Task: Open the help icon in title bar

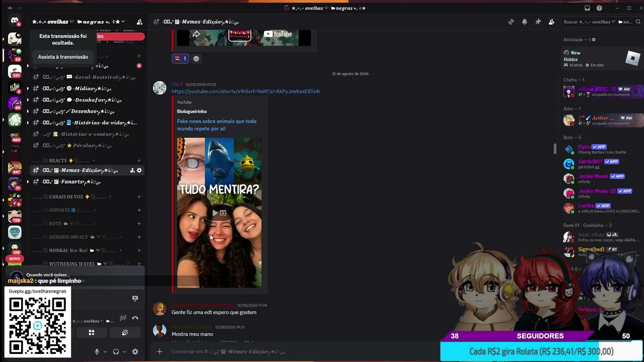Action: pyautogui.click(x=599, y=8)
